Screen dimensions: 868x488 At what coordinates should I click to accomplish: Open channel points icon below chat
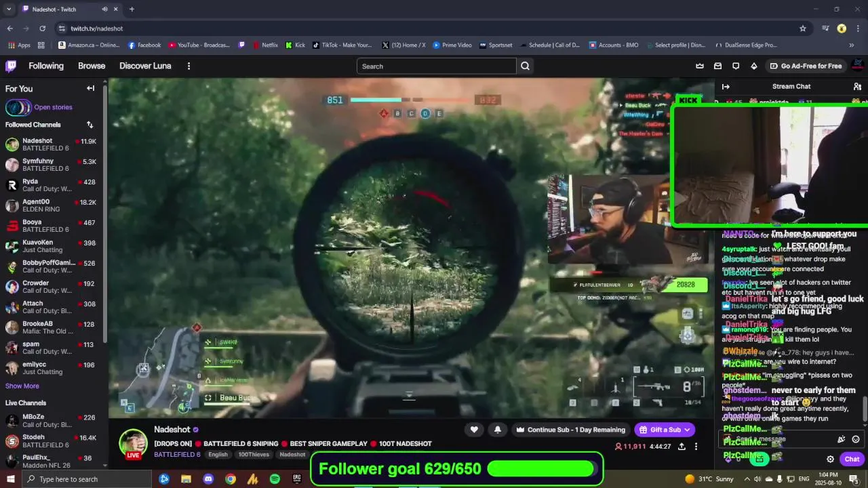(759, 459)
